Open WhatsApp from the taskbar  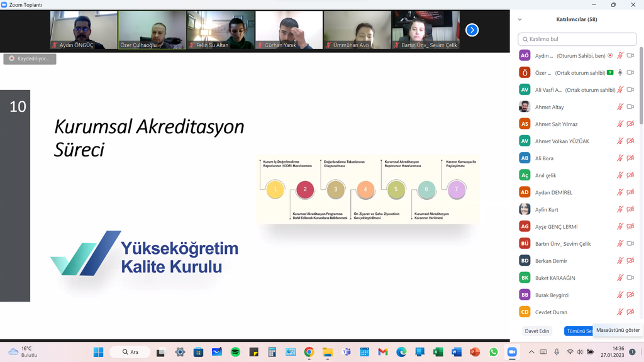click(494, 352)
